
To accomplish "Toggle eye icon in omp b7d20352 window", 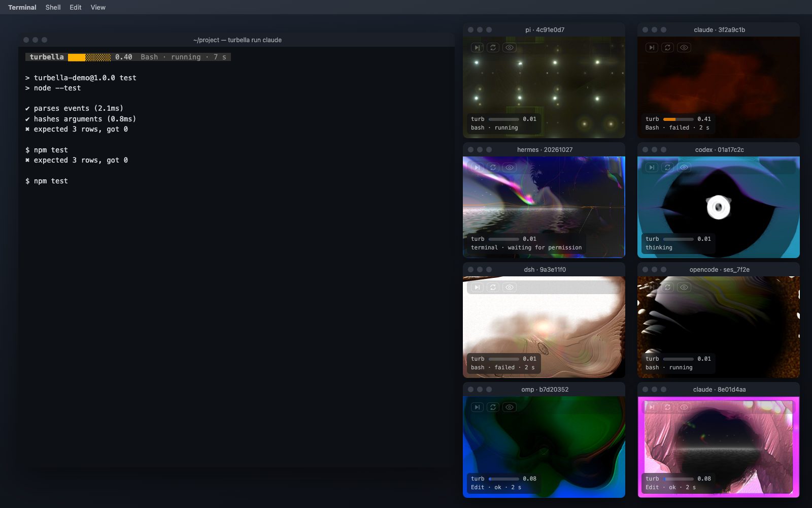I will point(510,407).
